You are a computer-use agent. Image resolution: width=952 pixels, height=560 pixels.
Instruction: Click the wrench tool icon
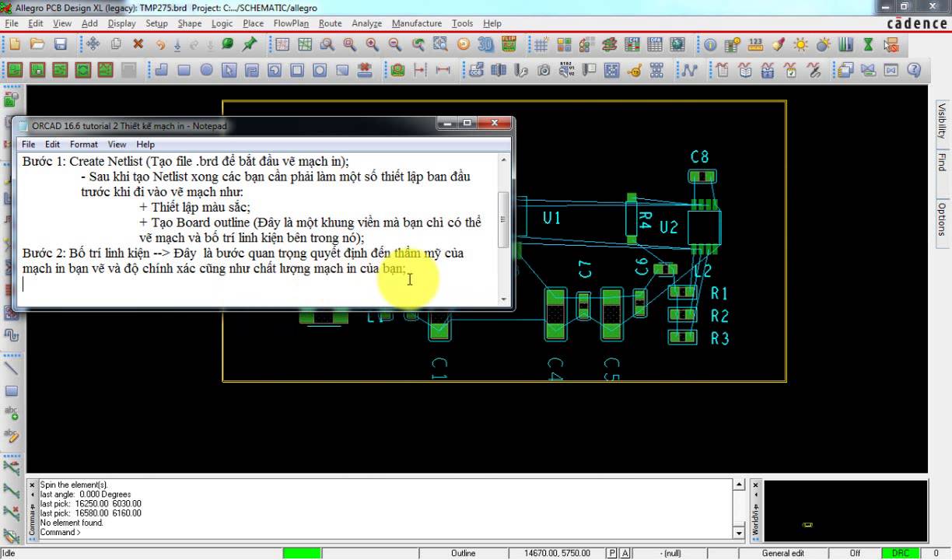522,70
